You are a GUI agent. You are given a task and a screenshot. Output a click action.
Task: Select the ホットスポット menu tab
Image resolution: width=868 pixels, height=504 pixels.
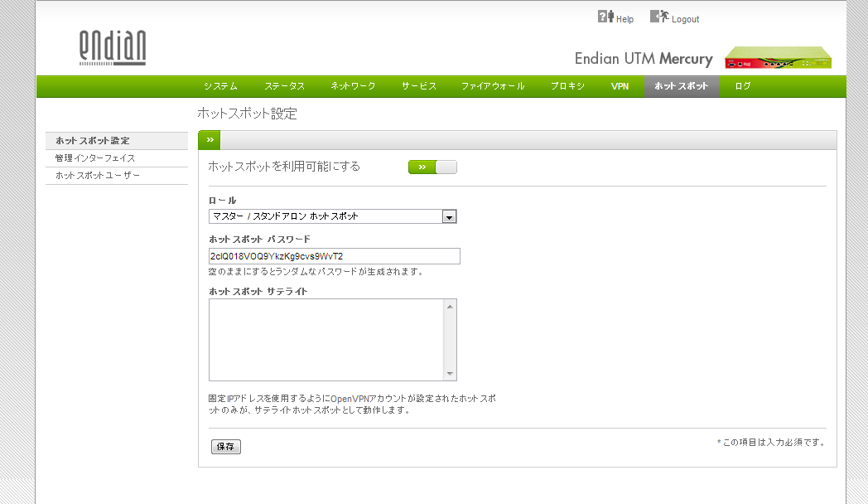[x=682, y=86]
